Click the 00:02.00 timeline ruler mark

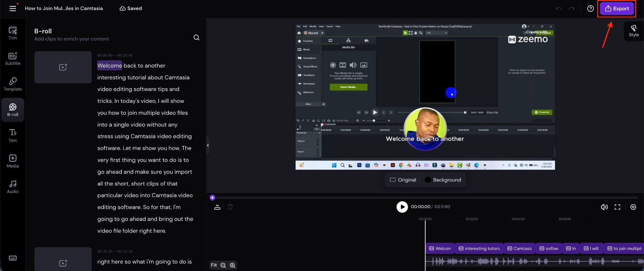click(472, 219)
